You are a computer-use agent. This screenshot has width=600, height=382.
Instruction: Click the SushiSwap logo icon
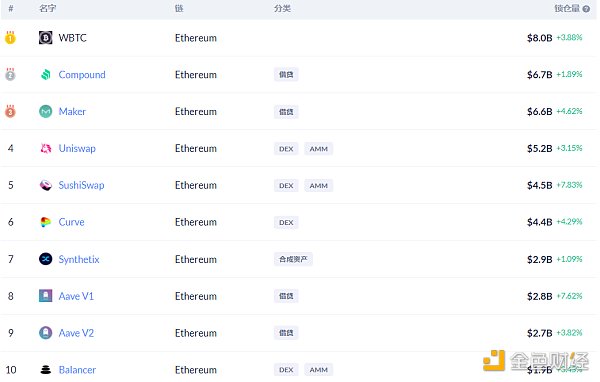[x=46, y=185]
